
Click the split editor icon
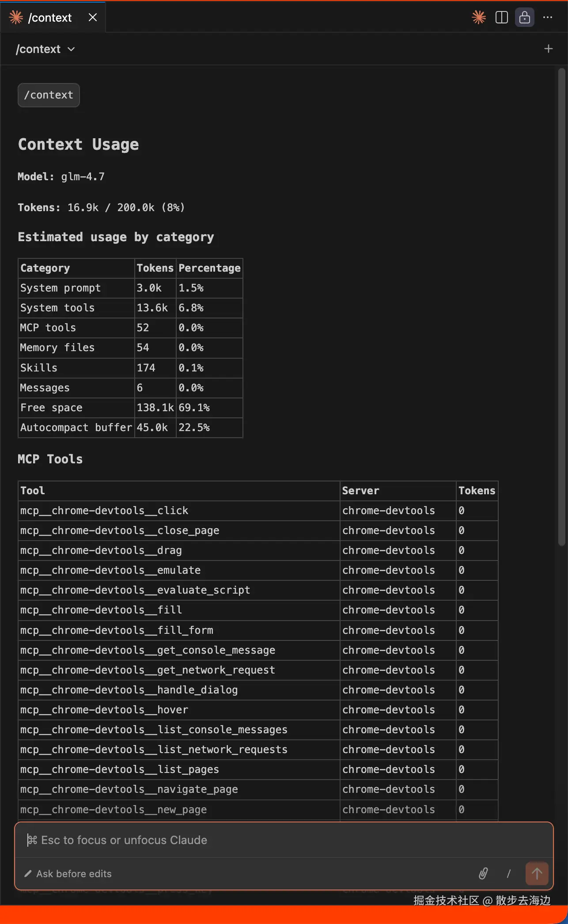pos(502,18)
